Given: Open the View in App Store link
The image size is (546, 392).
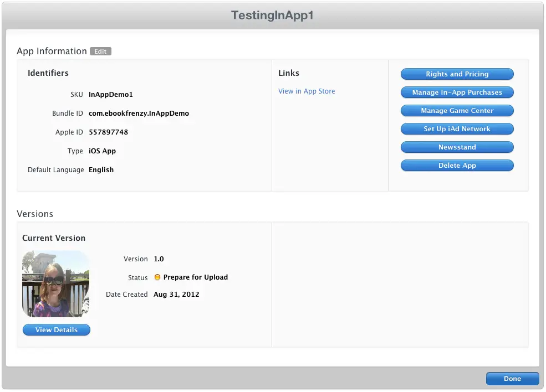Looking at the screenshot, I should 307,91.
